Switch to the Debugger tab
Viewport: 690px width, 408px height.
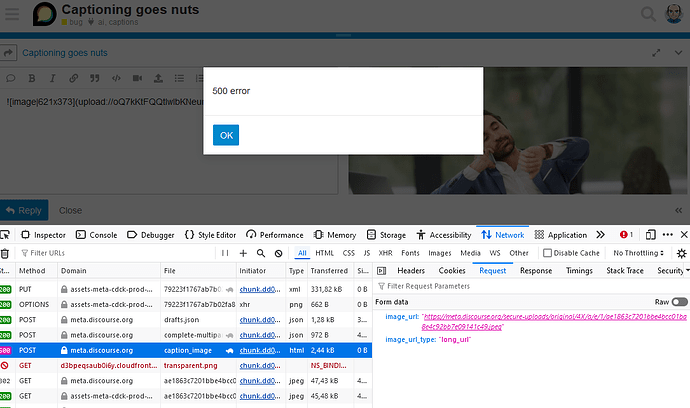click(x=150, y=235)
